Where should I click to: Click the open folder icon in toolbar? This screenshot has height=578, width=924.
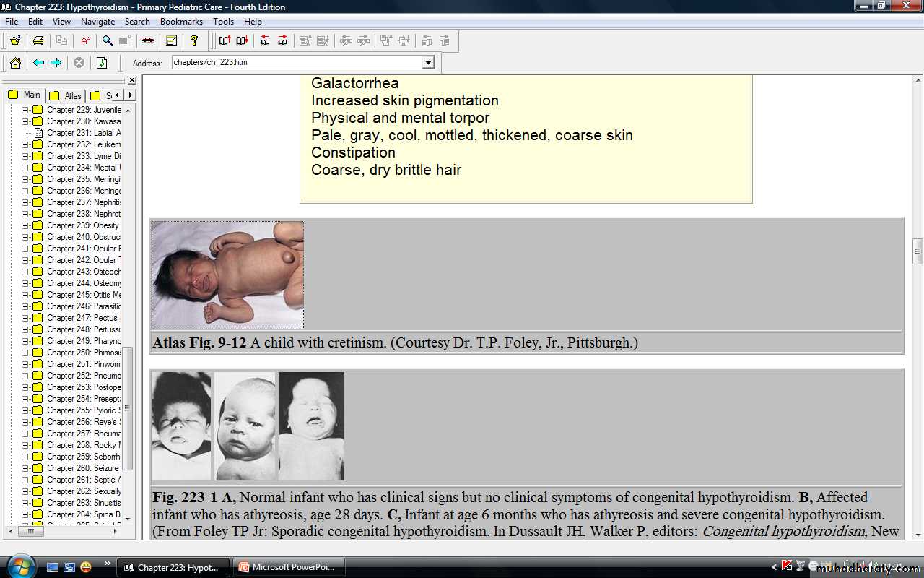coord(15,40)
